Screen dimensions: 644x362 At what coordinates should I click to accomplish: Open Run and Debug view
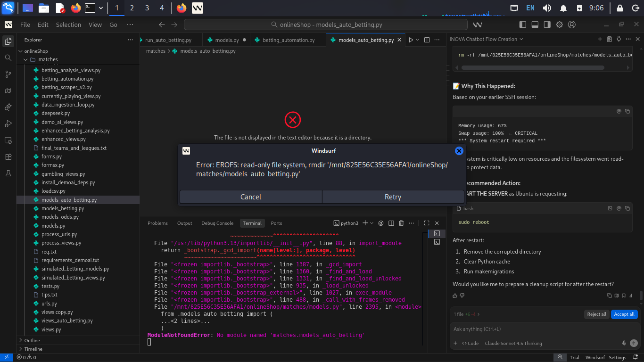tap(8, 123)
